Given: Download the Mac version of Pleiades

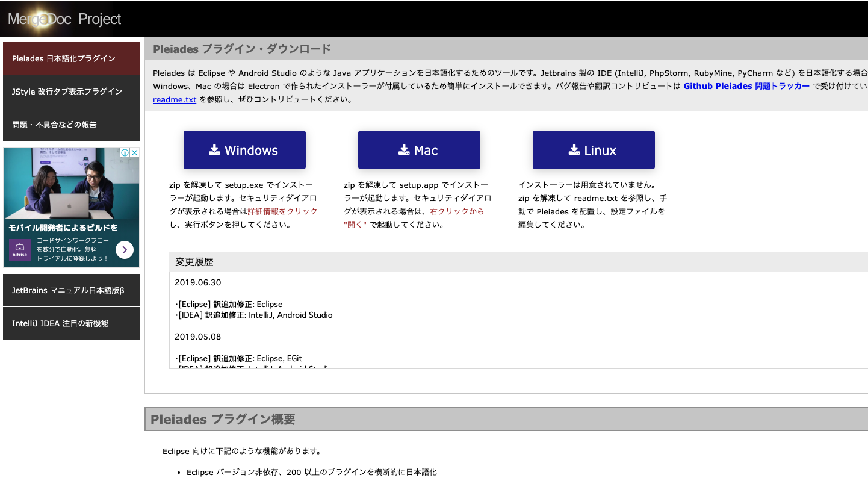Looking at the screenshot, I should [x=419, y=150].
